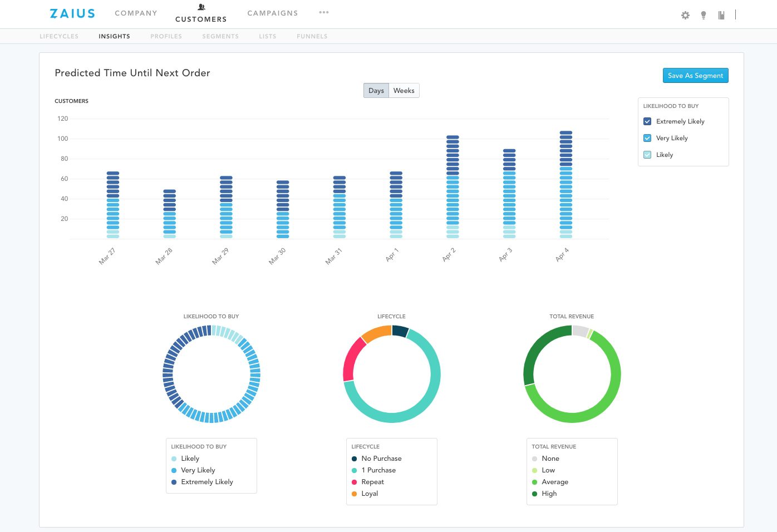Navigate to the Lifecycles tab
Screen dimensions: 777x532
pos(59,36)
